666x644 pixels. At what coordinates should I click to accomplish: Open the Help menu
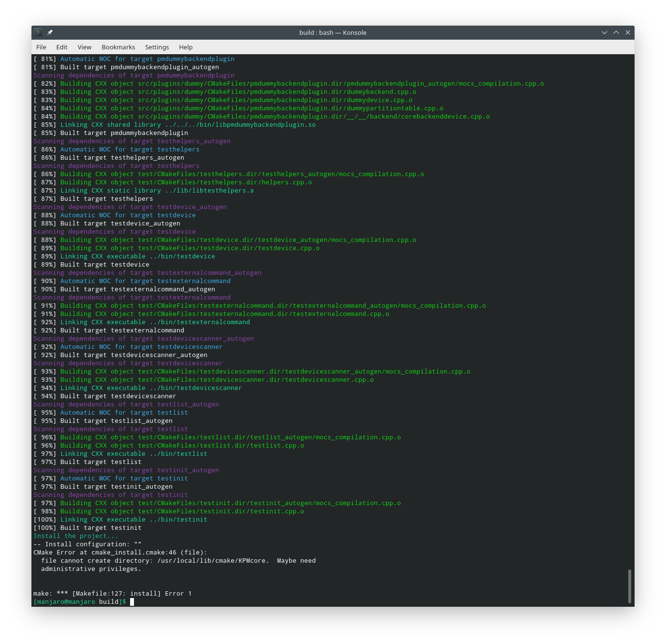pyautogui.click(x=186, y=47)
